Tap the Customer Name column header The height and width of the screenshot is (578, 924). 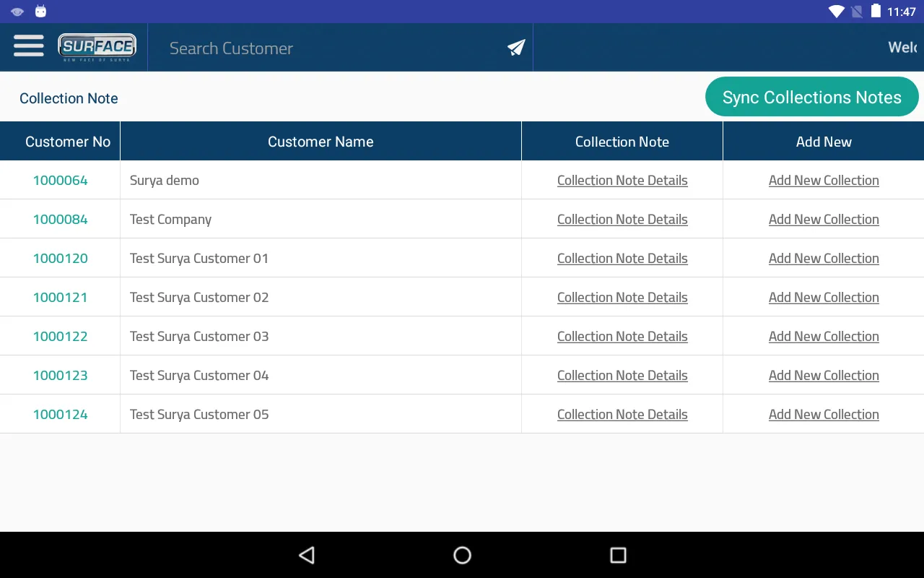[321, 141]
